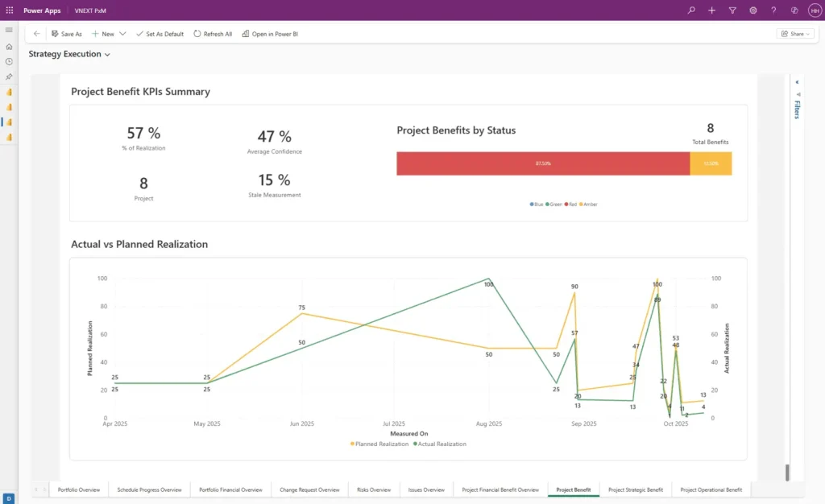
Task: Click Open in Power BI
Action: tap(270, 34)
